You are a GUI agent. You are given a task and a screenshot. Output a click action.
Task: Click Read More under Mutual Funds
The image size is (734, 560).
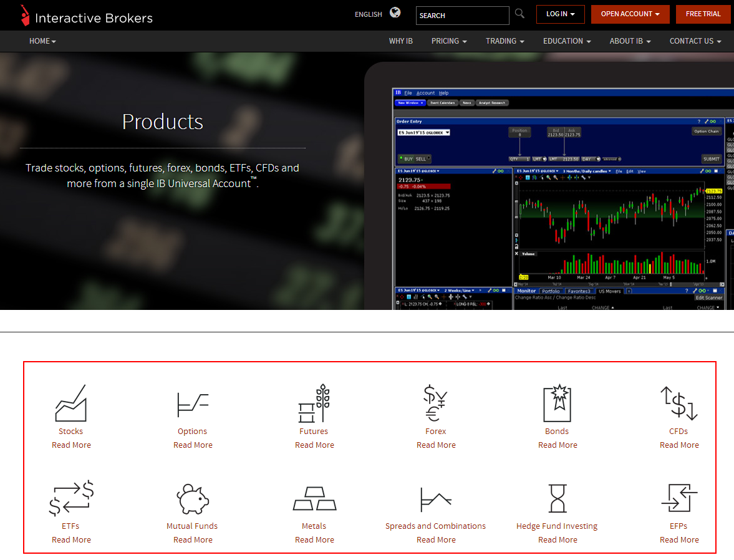(193, 540)
